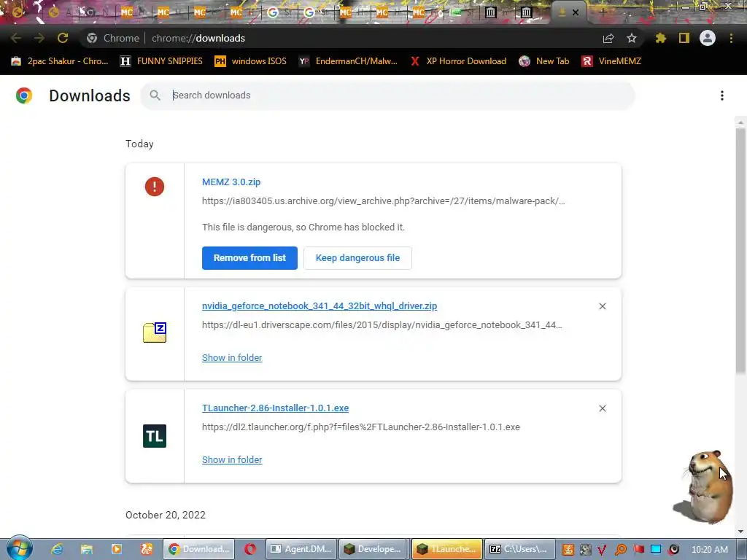
Task: Click the Today date heading
Action: 139,144
